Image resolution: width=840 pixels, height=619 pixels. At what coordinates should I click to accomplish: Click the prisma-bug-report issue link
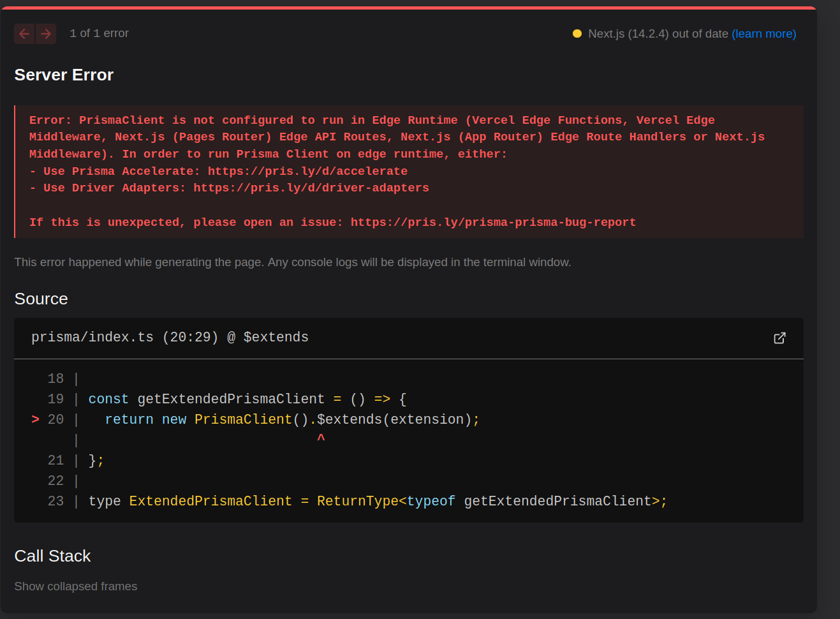pos(492,221)
